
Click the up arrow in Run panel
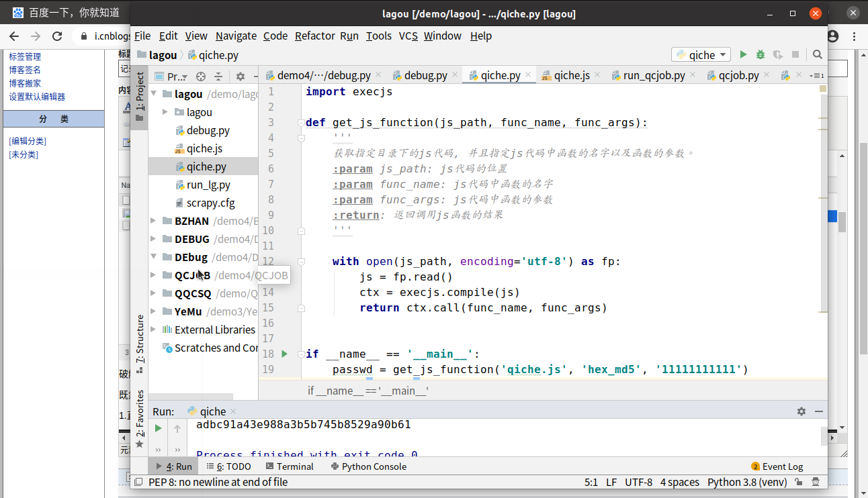click(x=177, y=428)
